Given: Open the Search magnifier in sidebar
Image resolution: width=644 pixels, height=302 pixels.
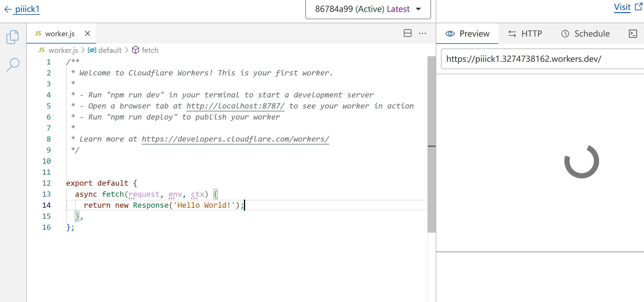Looking at the screenshot, I should (13, 64).
